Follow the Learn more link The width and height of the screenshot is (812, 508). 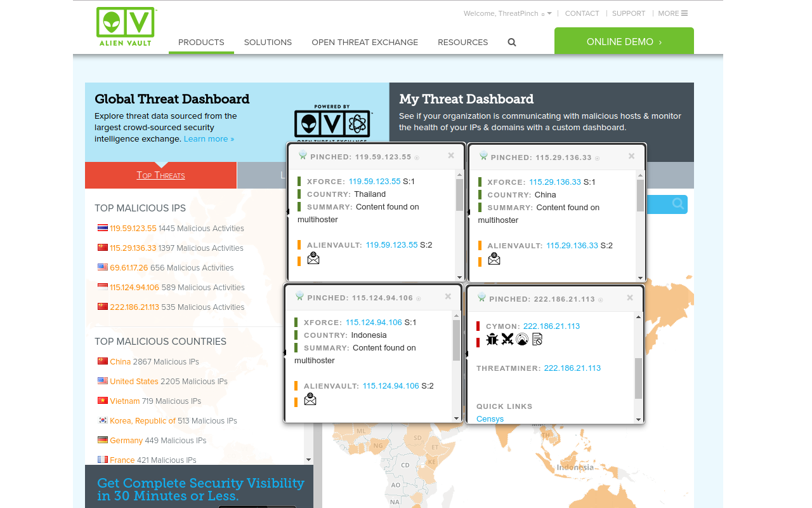(209, 139)
